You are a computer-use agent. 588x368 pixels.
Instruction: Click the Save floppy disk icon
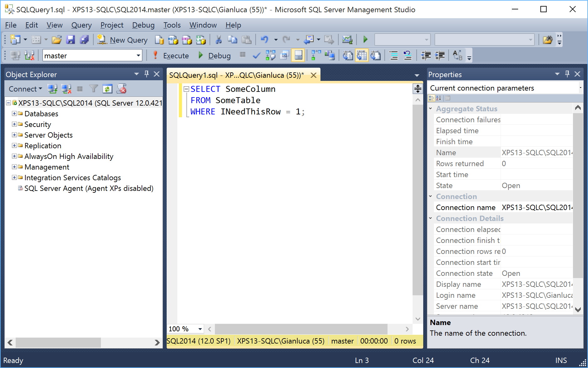70,40
